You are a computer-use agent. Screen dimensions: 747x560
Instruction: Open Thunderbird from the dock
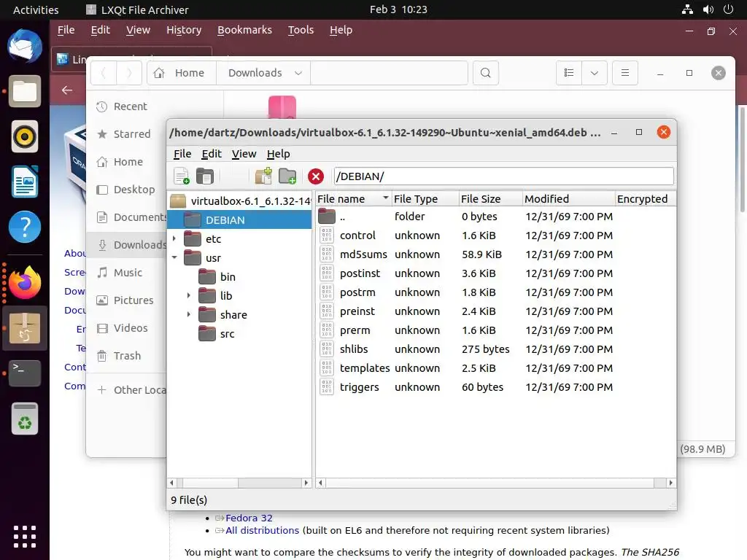[25, 46]
